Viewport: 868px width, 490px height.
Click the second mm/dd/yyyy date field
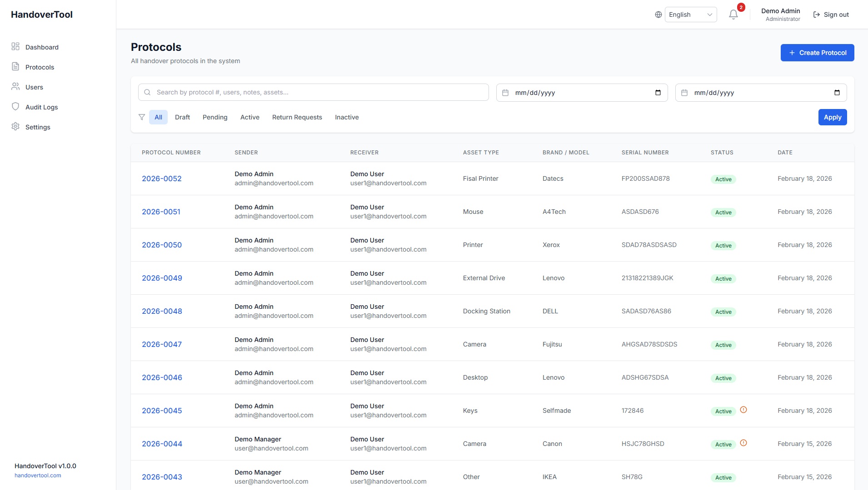pyautogui.click(x=761, y=93)
